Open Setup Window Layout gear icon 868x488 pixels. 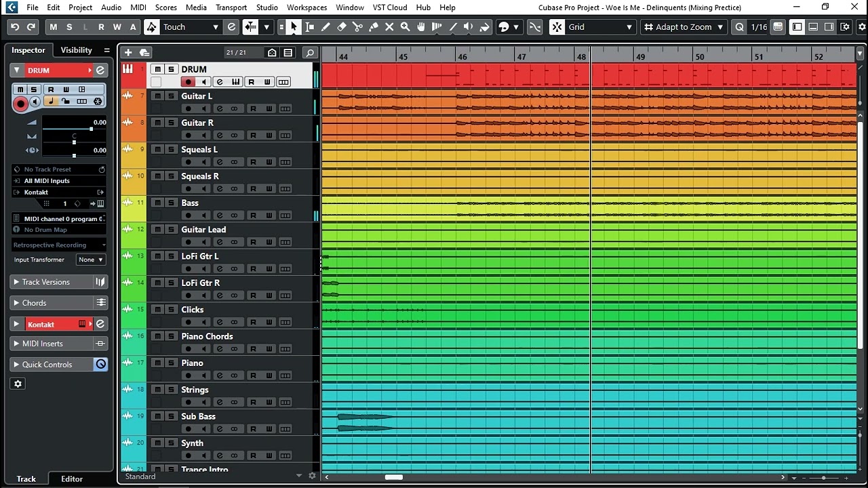(845, 27)
